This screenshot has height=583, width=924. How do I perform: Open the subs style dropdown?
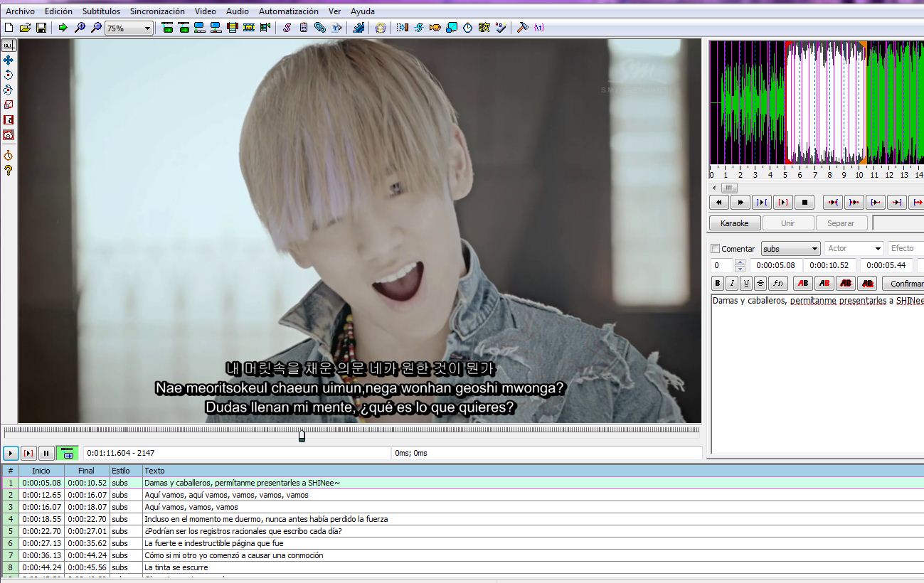[x=791, y=249]
